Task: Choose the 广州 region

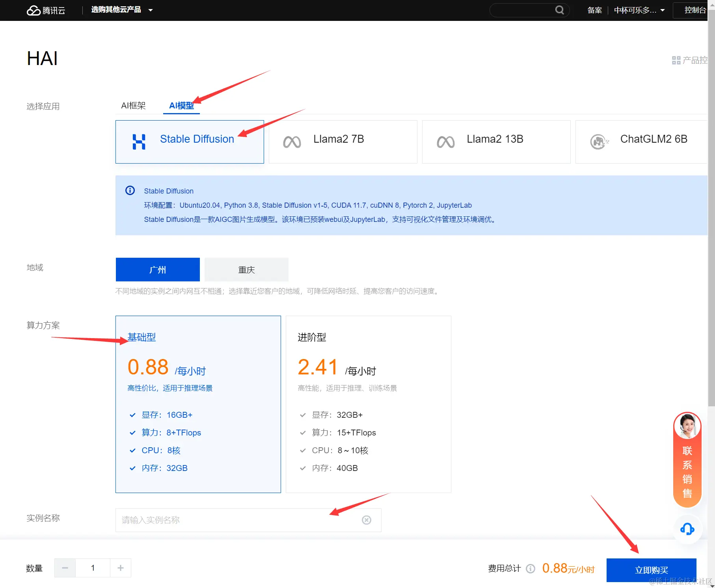Action: point(158,270)
